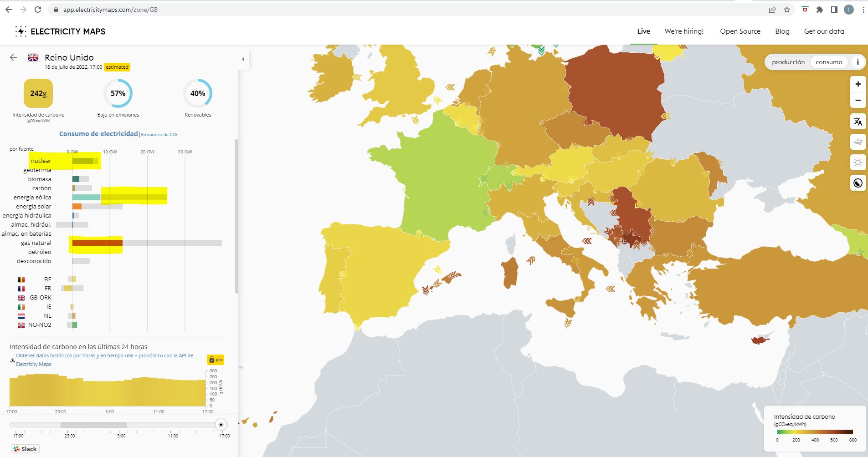Open the browser side panel icon

[x=834, y=10]
